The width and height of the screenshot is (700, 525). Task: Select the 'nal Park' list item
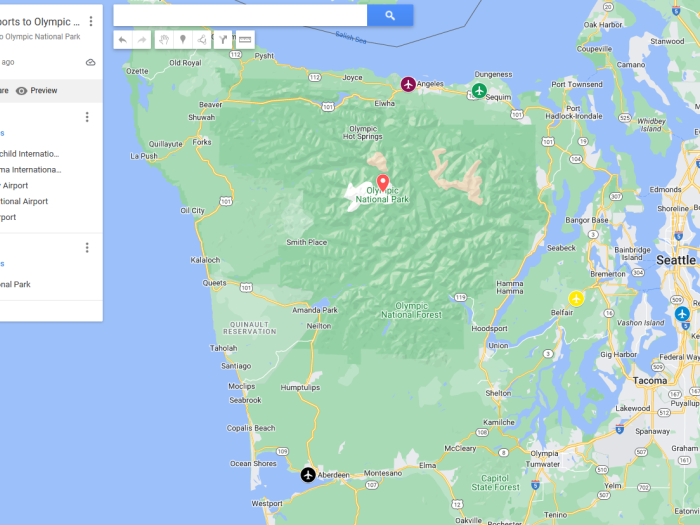click(15, 284)
